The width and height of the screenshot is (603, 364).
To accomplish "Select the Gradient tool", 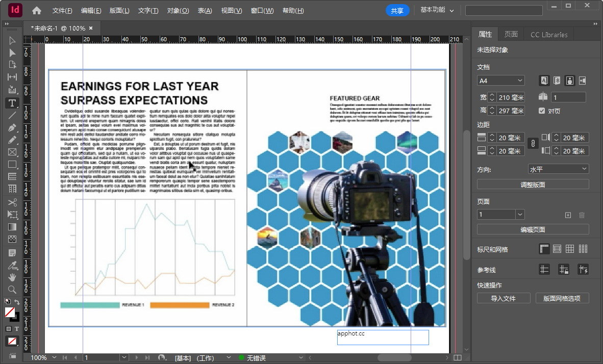I will tap(12, 227).
